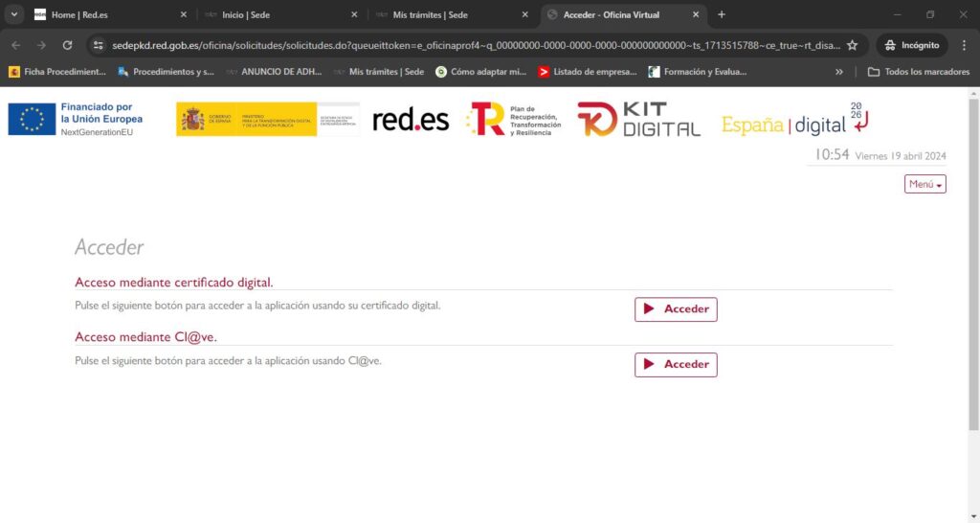This screenshot has height=523, width=980.
Task: Click the Kit Digital logo
Action: point(638,120)
